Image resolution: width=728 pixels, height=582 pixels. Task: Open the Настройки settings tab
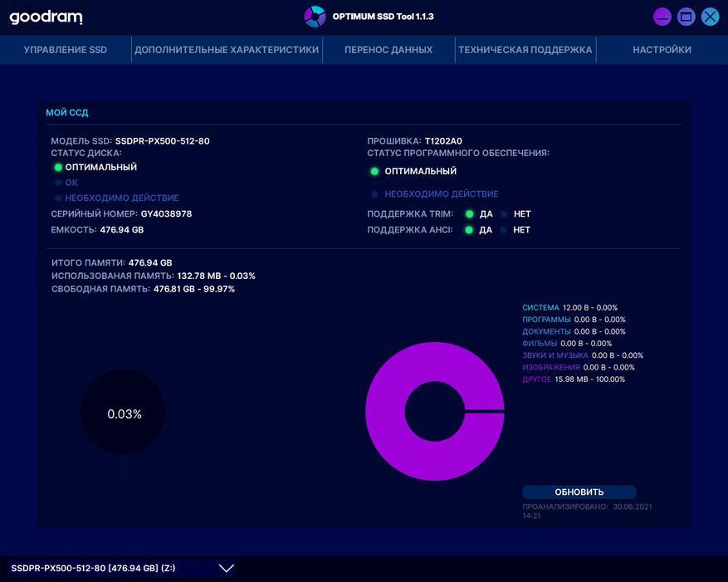(x=662, y=50)
